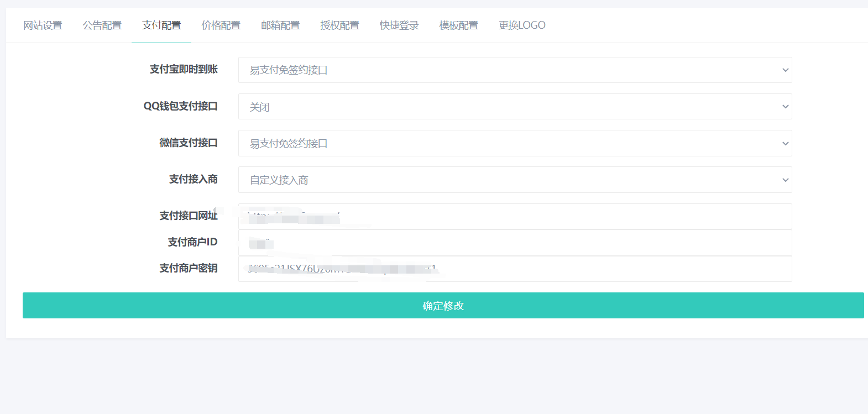Select the 支付配置 tab
The height and width of the screenshot is (414, 868).
click(161, 25)
